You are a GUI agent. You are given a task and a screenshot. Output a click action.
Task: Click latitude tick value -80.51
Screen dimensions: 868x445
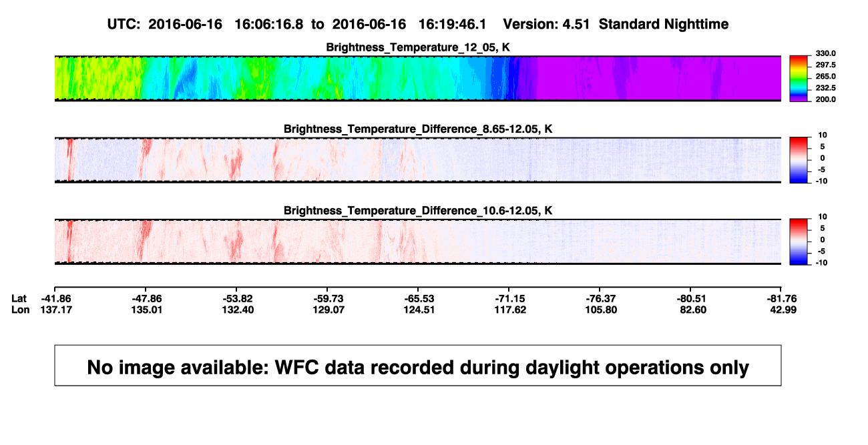(690, 298)
